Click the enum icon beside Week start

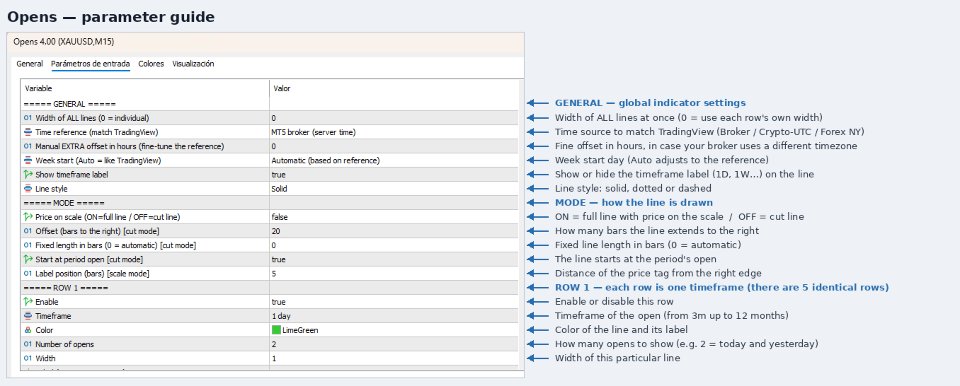coord(28,161)
